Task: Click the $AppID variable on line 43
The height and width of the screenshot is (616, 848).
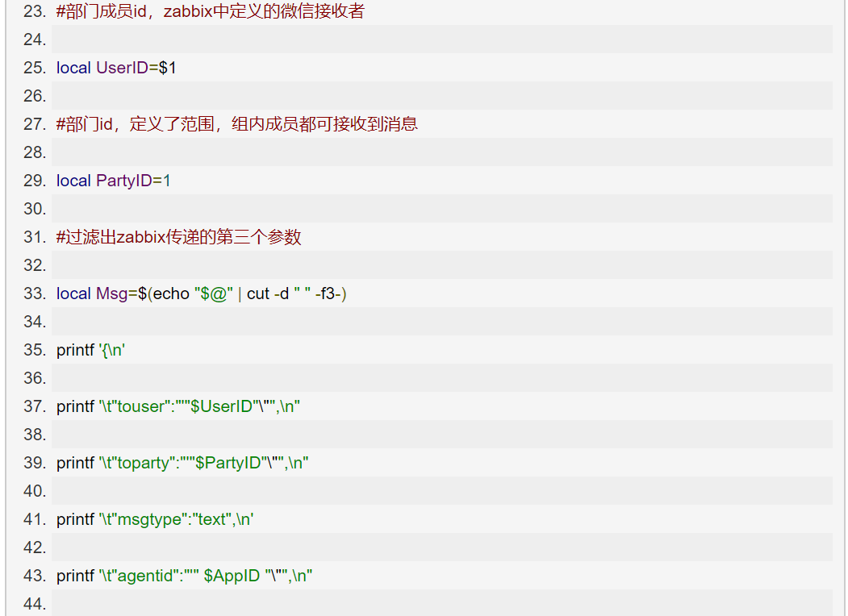Action: pyautogui.click(x=232, y=576)
